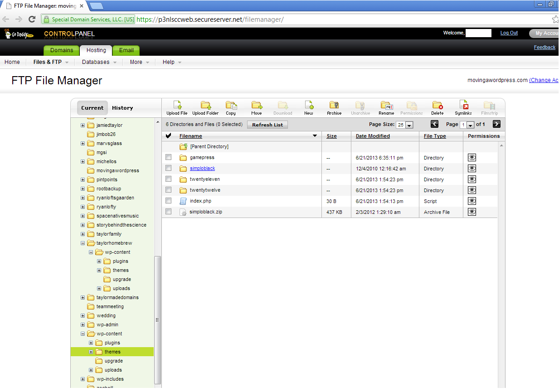Click the Filename sort arrow
559x392 pixels.
(x=315, y=136)
